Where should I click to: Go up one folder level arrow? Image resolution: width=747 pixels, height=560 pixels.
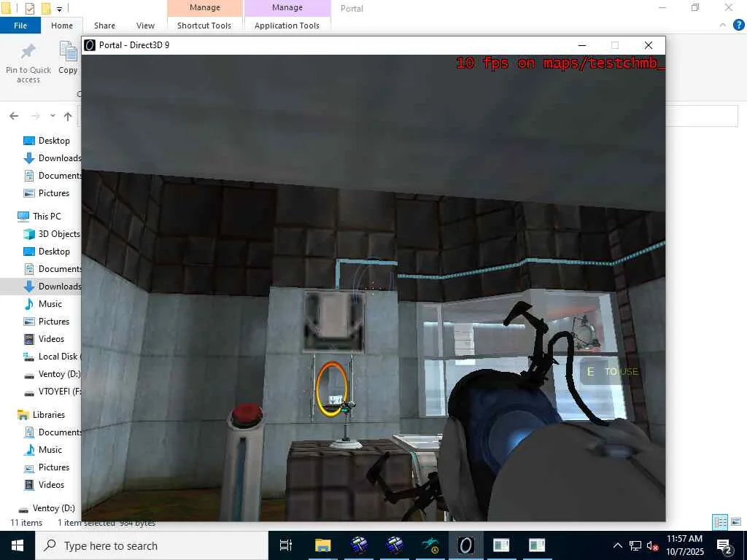point(68,116)
